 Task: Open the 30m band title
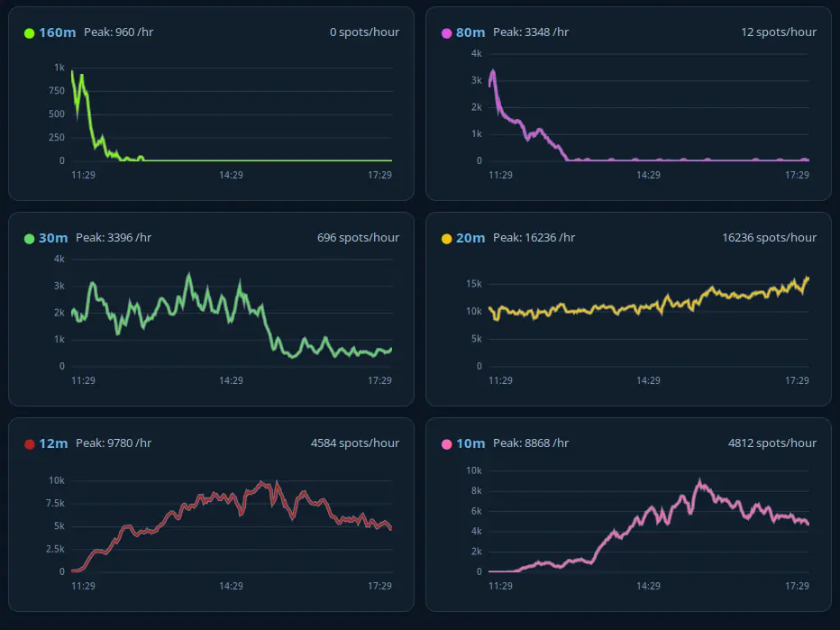(x=53, y=238)
